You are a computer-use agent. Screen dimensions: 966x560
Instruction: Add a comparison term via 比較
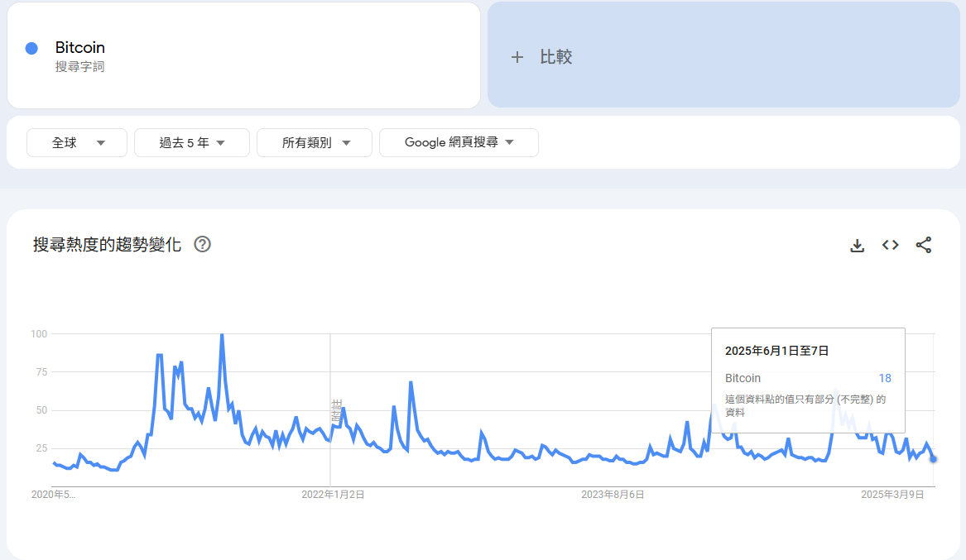(x=724, y=55)
